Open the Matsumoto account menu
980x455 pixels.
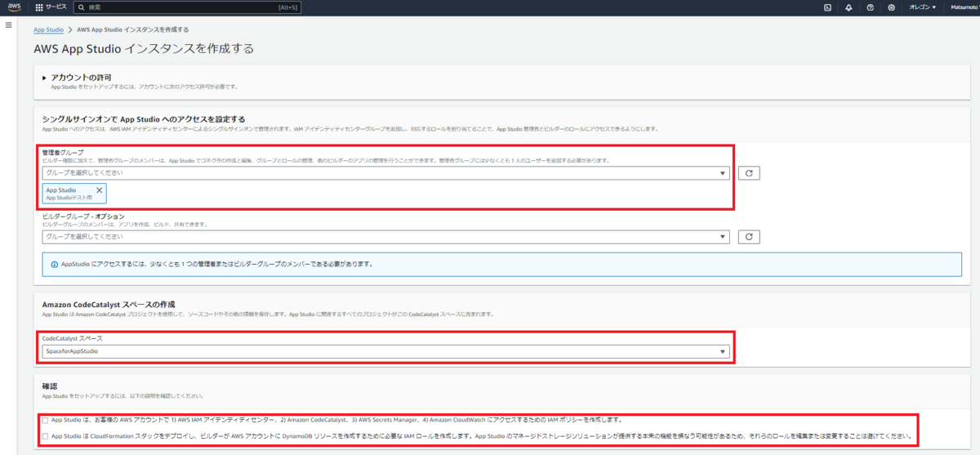(965, 7)
